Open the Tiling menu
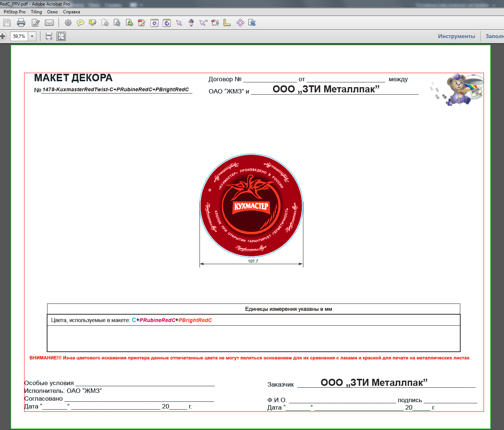504x430 pixels. (36, 12)
